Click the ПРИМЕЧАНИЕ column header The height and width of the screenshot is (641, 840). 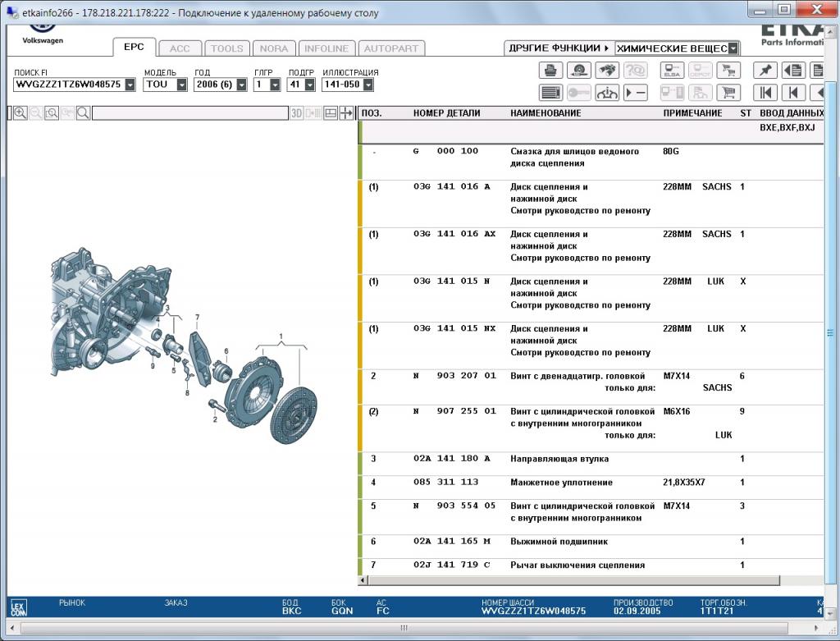692,113
